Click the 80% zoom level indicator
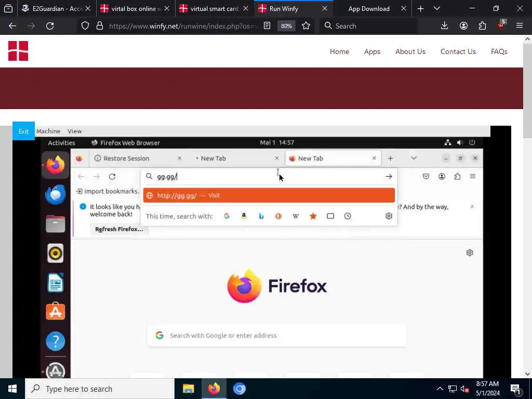 (x=286, y=26)
